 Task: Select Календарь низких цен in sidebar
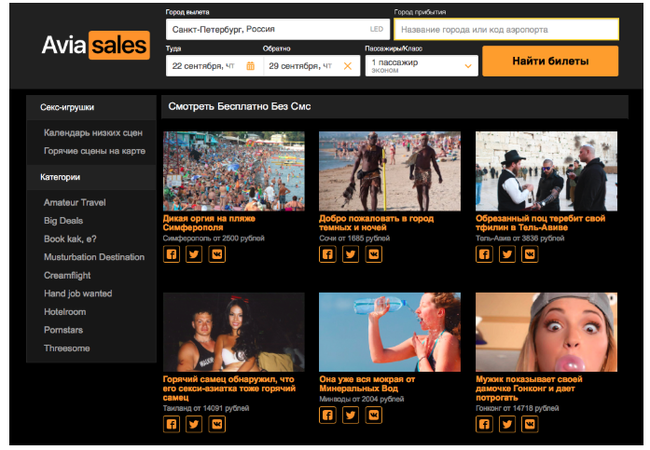[x=93, y=132]
